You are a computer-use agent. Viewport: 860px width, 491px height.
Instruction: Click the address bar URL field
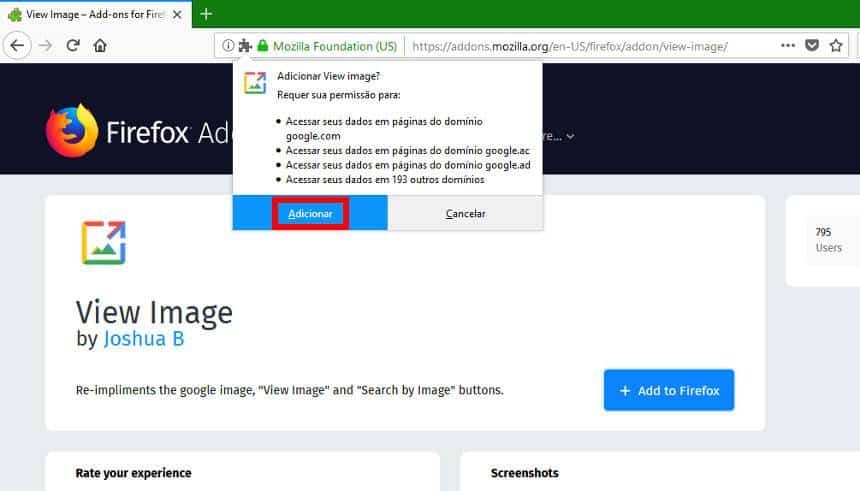pyautogui.click(x=580, y=46)
